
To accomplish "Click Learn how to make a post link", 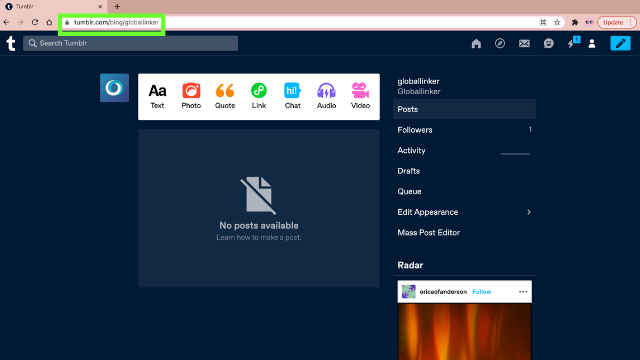I will [x=259, y=238].
